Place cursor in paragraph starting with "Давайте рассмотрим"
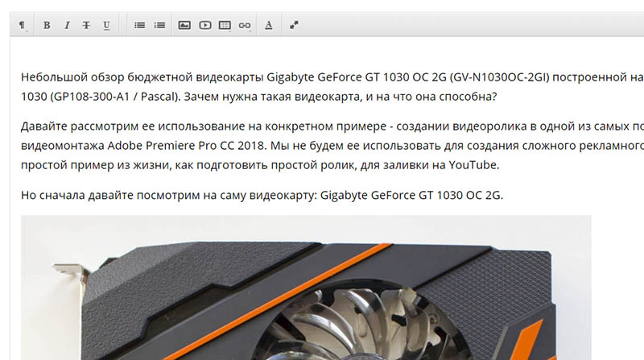Screen dimensions: 644x360 [x=332, y=146]
